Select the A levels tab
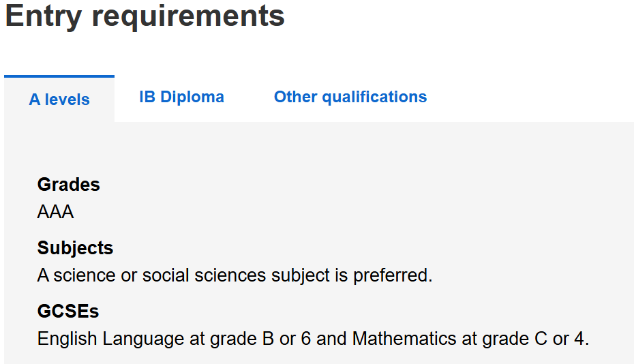634x364 pixels. tap(59, 100)
